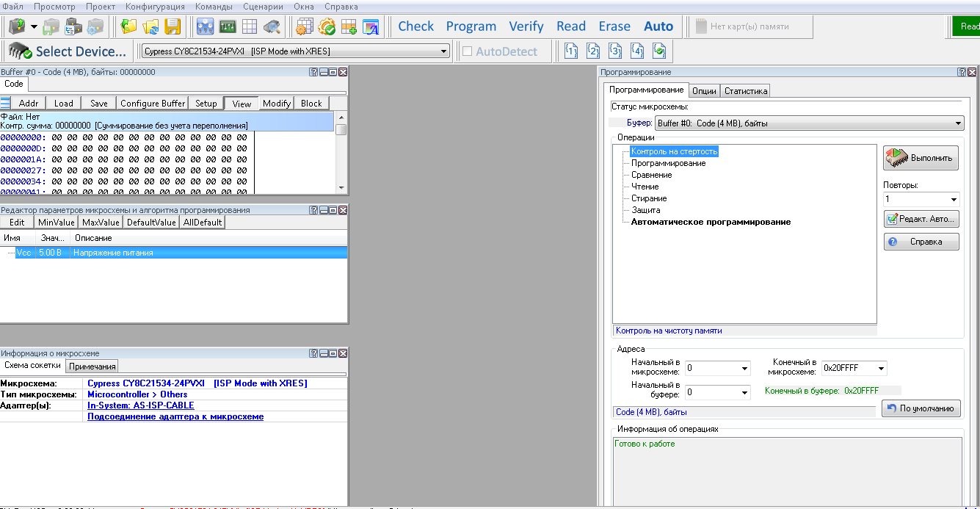Image resolution: width=980 pixels, height=509 pixels.
Task: Open the Конфигурация menu
Action: pyautogui.click(x=155, y=7)
